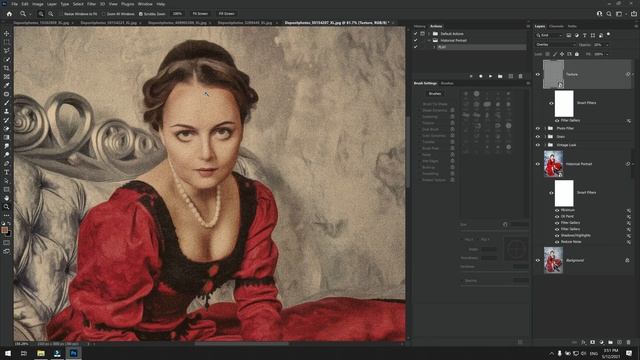Screen dimensions: 640x360
Task: Create new action set folder icon
Action: (500, 76)
